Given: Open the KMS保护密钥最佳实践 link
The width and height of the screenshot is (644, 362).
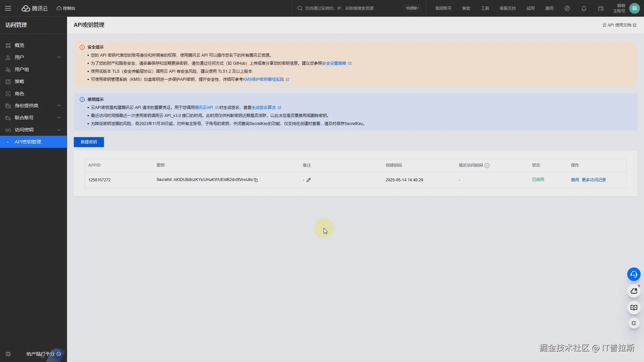Looking at the screenshot, I should 264,79.
